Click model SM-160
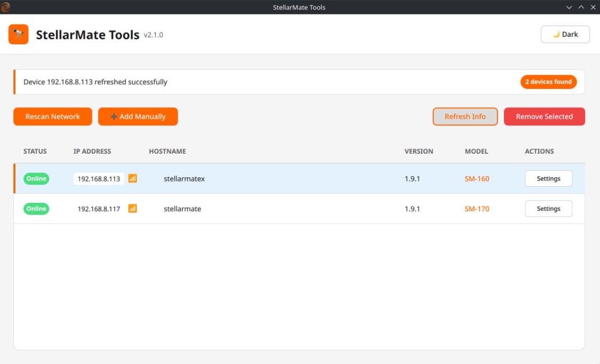The width and height of the screenshot is (600, 364). [x=477, y=179]
